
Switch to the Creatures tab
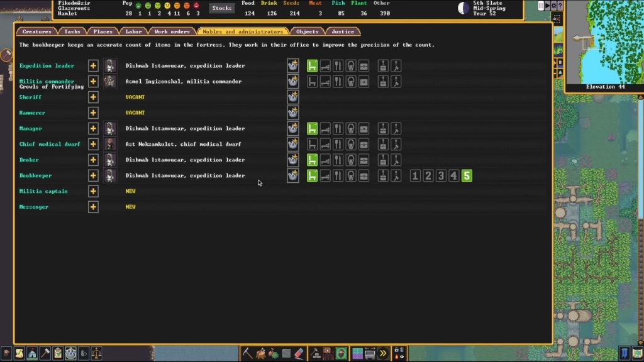(x=37, y=31)
